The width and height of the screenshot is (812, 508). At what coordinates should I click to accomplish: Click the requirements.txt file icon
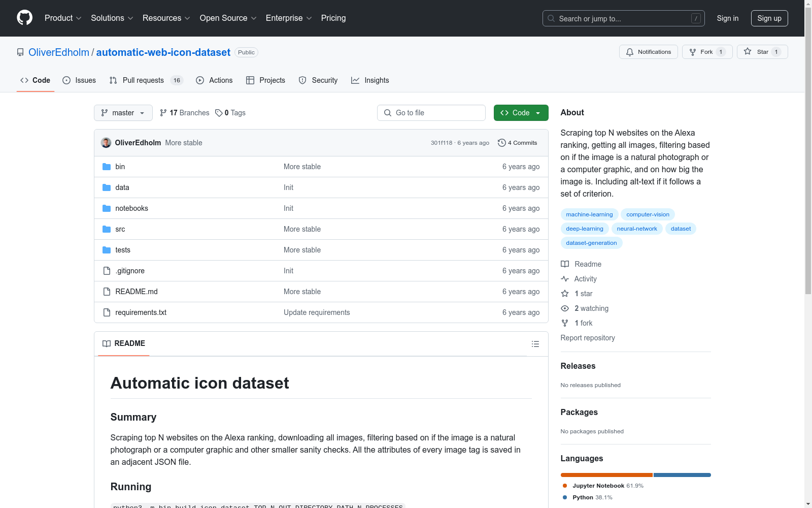[107, 312]
